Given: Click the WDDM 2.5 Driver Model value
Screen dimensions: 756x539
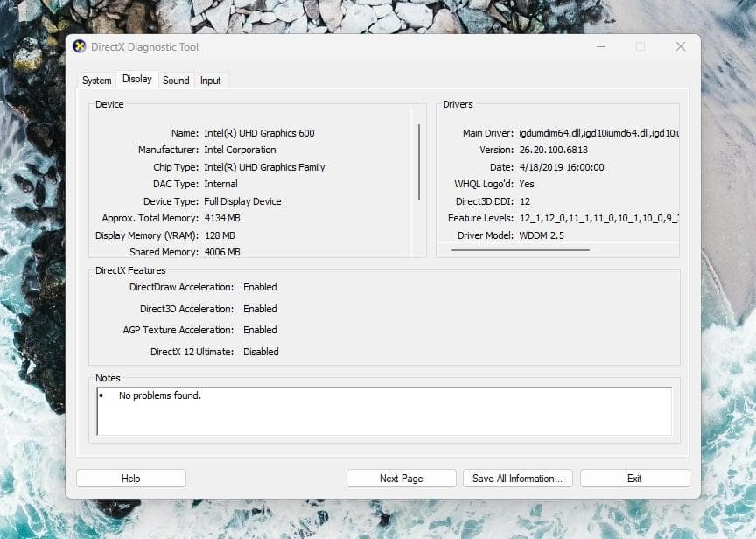Looking at the screenshot, I should coord(543,234).
